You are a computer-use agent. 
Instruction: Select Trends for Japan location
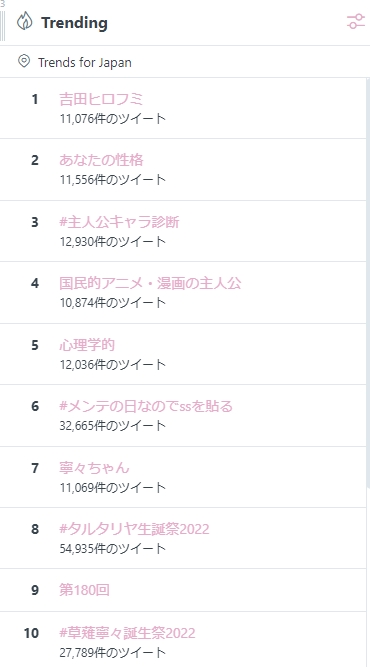85,63
